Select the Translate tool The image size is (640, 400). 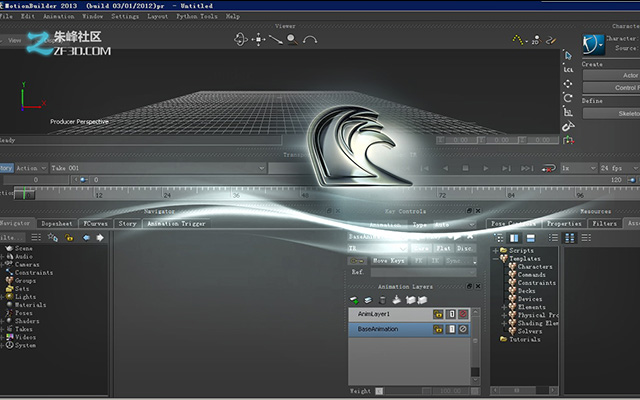pyautogui.click(x=568, y=84)
